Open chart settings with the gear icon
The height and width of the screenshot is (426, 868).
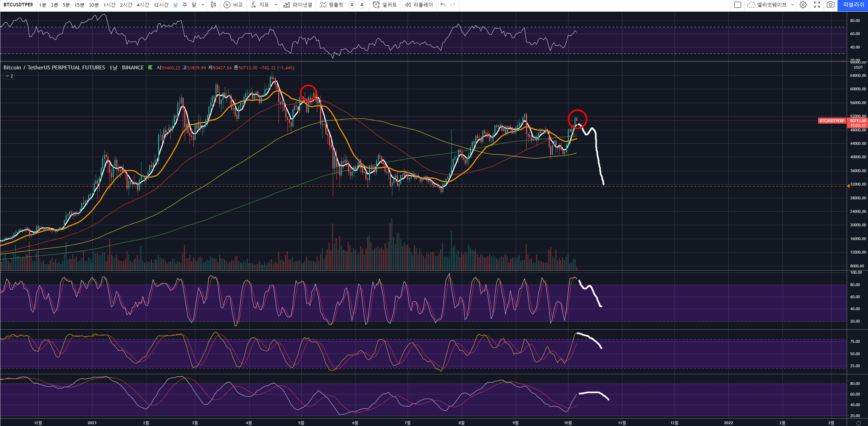coord(803,5)
